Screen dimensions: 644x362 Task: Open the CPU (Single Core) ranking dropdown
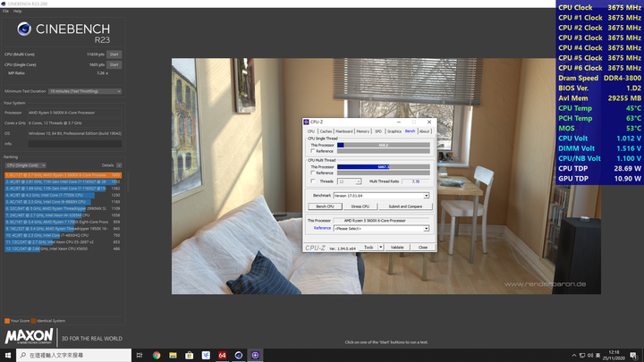point(25,165)
